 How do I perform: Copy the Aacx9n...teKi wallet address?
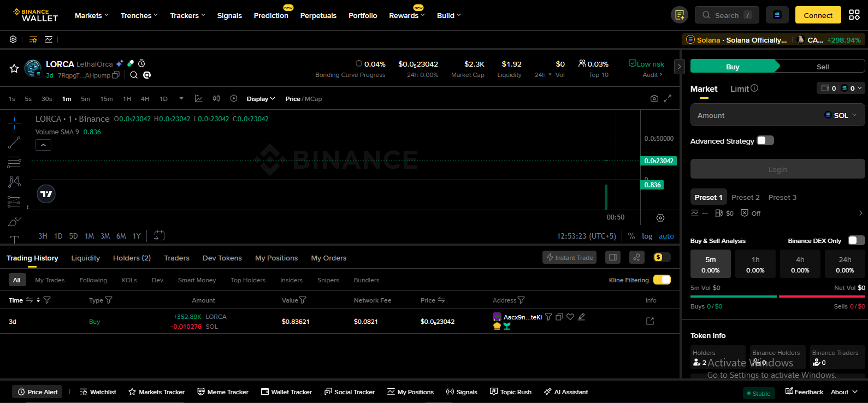coord(559,317)
